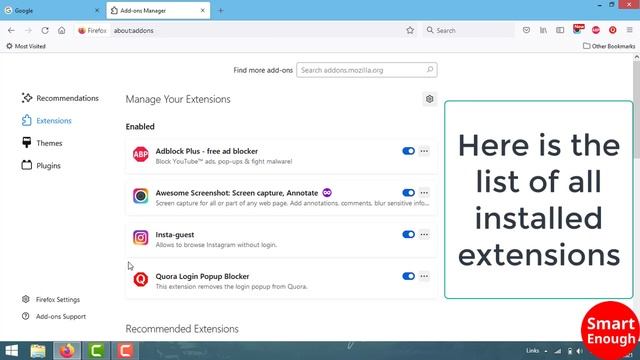Viewport: 640px width, 360px height.
Task: Disable Quora Login Popup Blocker toggle
Action: tap(408, 276)
